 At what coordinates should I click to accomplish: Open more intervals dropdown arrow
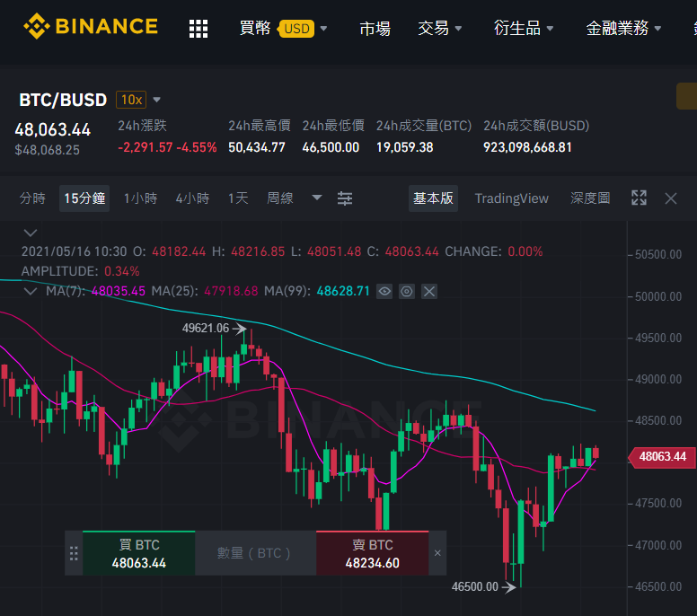[317, 198]
